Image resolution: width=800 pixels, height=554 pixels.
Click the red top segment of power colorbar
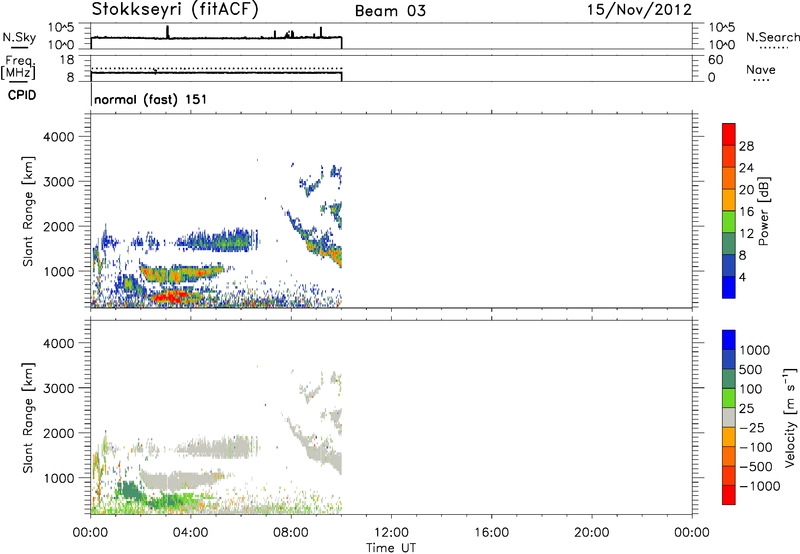pyautogui.click(x=729, y=134)
